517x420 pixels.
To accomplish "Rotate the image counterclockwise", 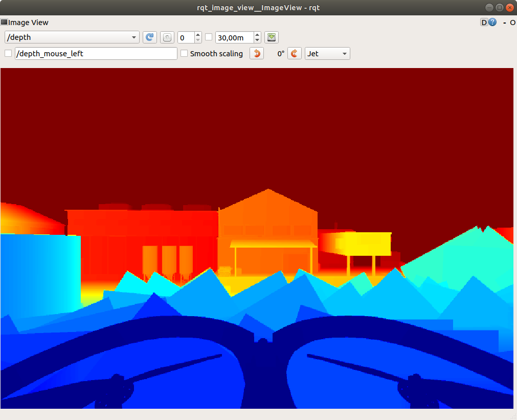I will point(256,53).
